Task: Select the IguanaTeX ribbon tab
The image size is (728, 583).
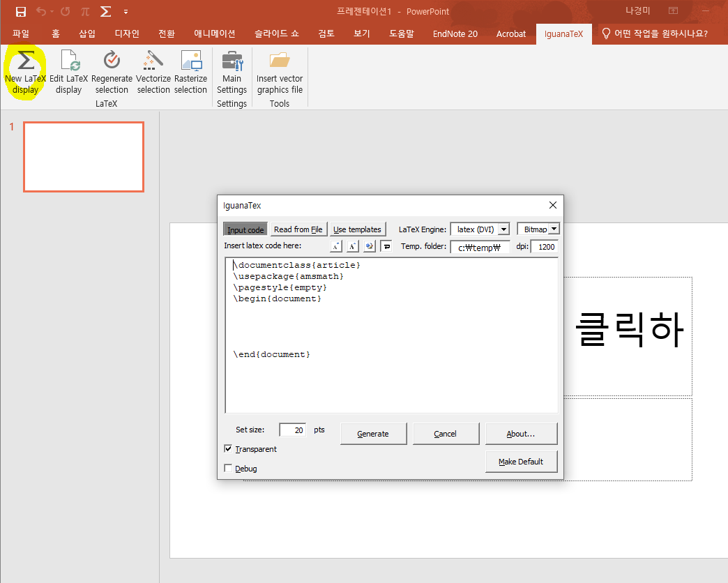Action: pyautogui.click(x=563, y=34)
